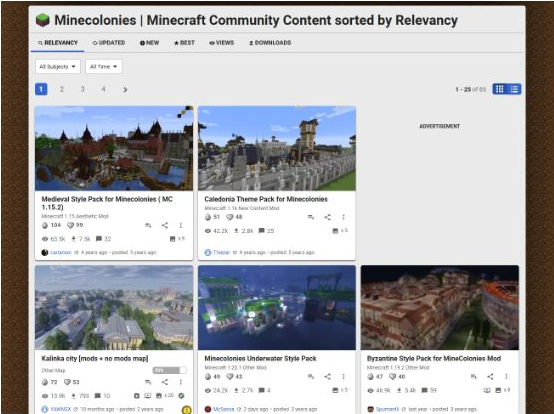Give a diamond to Minecolonies Underwater Style Pack
This screenshot has width=554, height=414.
[208, 377]
